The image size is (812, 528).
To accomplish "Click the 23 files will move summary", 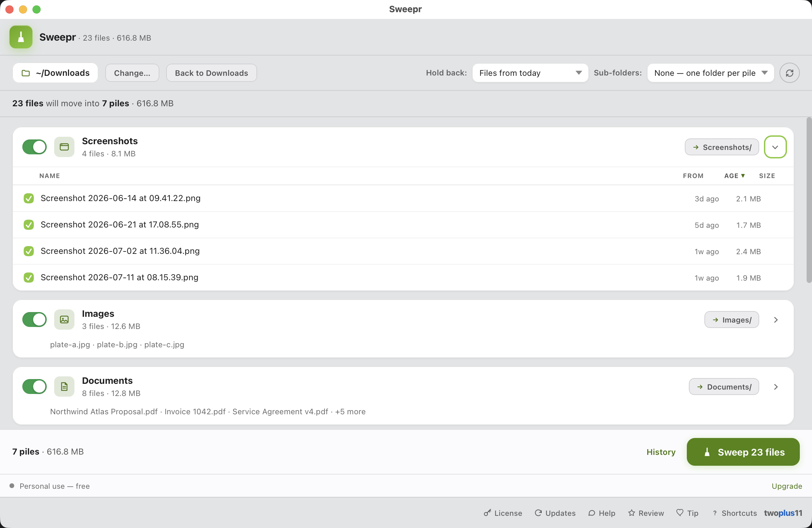I will click(93, 103).
